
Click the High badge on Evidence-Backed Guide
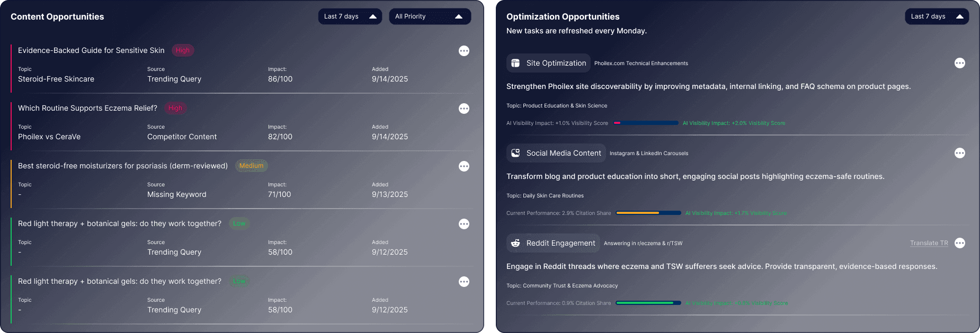point(183,50)
